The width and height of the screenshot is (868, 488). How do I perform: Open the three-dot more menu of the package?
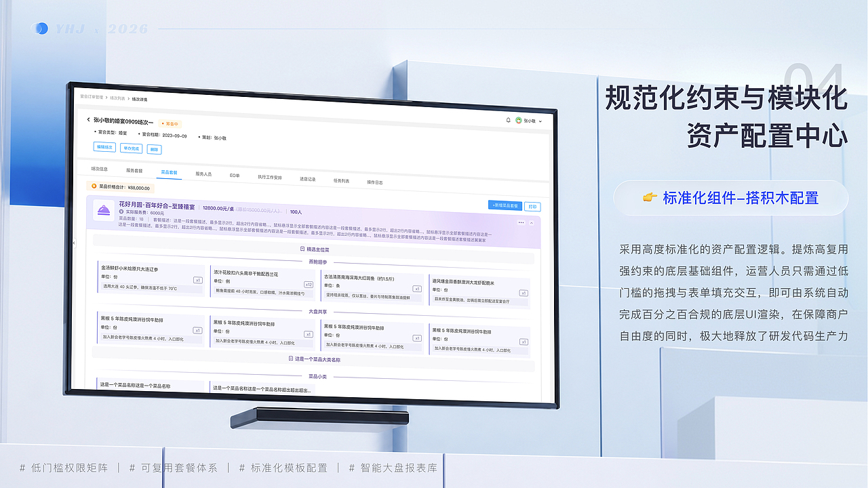521,222
